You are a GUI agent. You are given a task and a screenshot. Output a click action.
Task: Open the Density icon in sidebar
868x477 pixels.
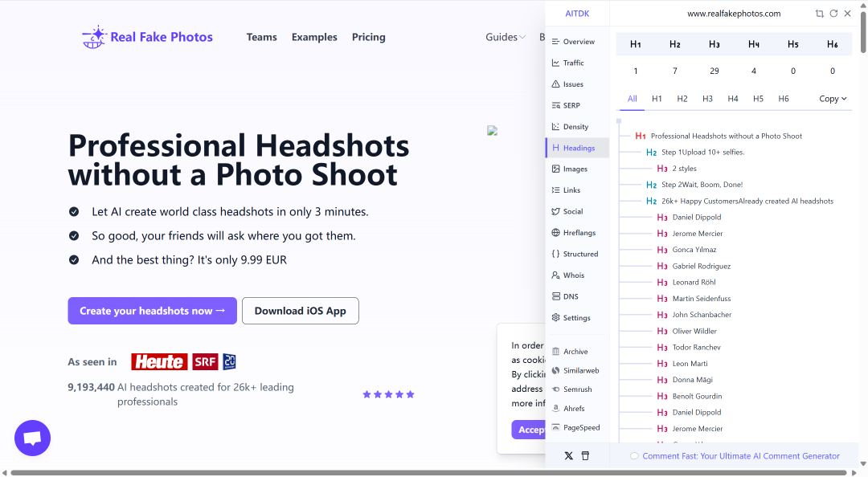click(556, 127)
